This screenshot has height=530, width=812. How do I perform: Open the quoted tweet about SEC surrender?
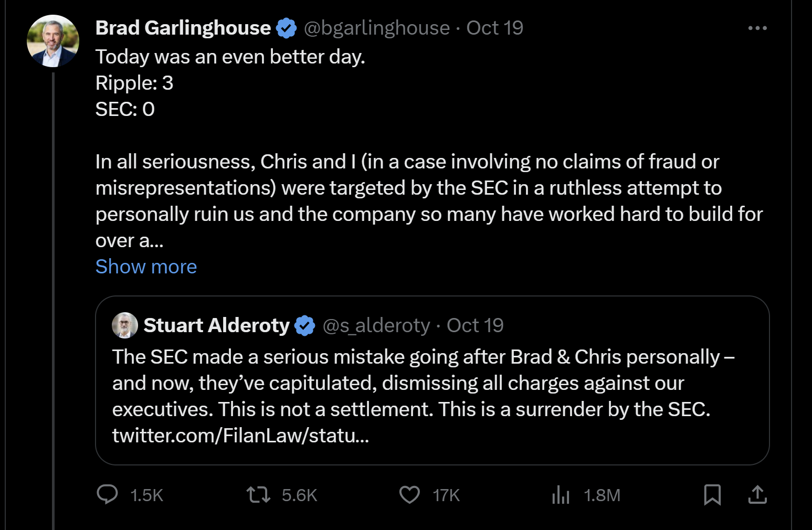click(x=420, y=383)
